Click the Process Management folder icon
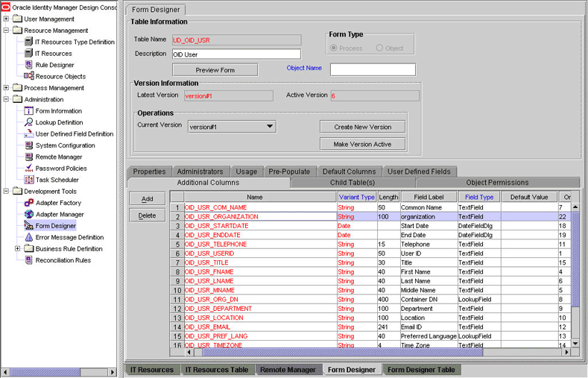The width and height of the screenshot is (588, 378). click(18, 88)
